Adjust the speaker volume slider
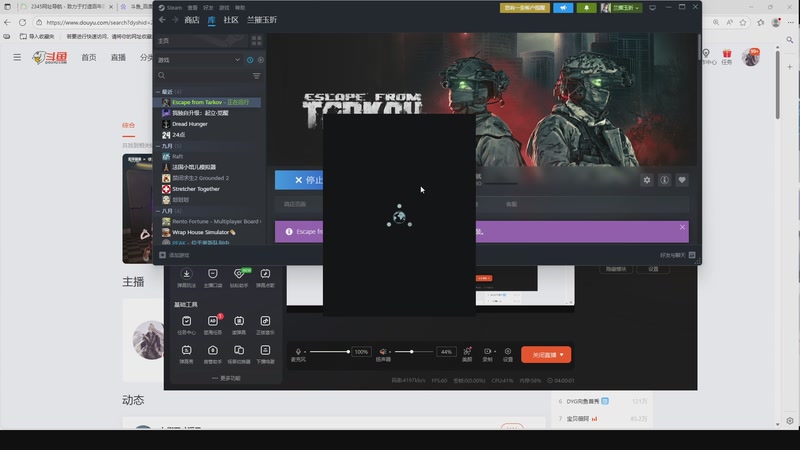The height and width of the screenshot is (450, 800). 412,352
